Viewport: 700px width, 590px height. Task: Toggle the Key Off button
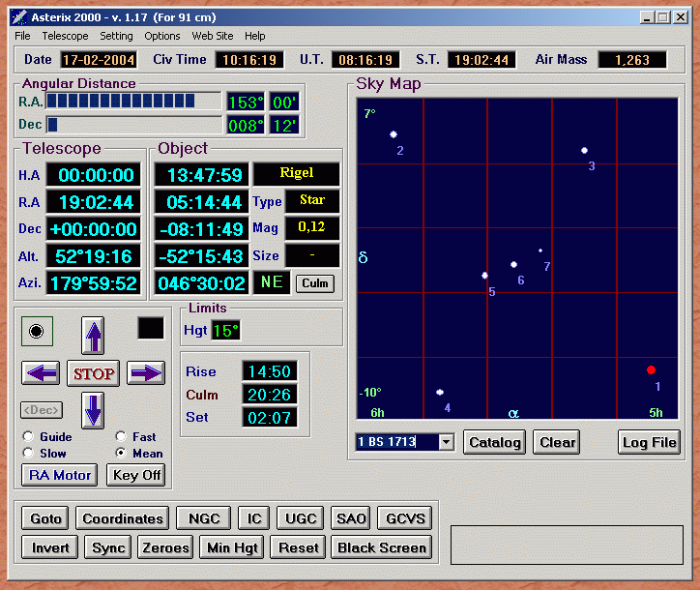point(136,475)
